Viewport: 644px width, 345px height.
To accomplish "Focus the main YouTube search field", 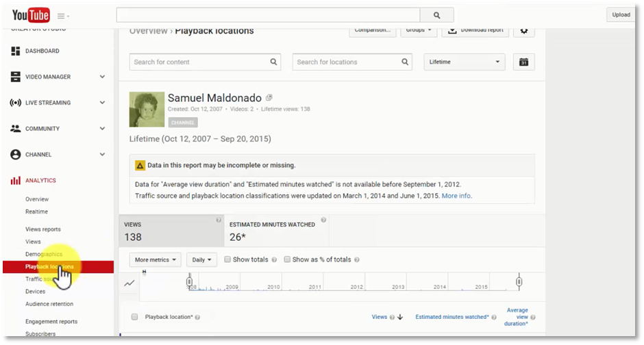I will click(268, 15).
